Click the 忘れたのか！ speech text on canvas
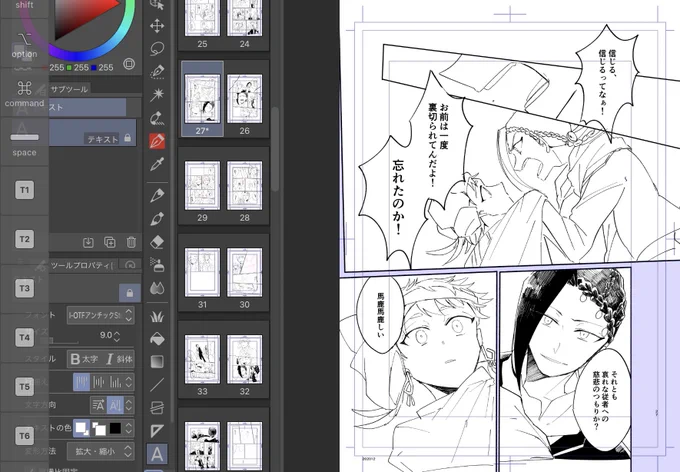This screenshot has height=472, width=680. [399, 198]
